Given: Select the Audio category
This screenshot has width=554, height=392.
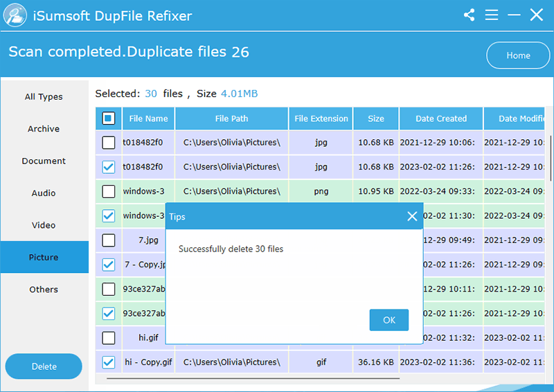Looking at the screenshot, I should click(44, 193).
